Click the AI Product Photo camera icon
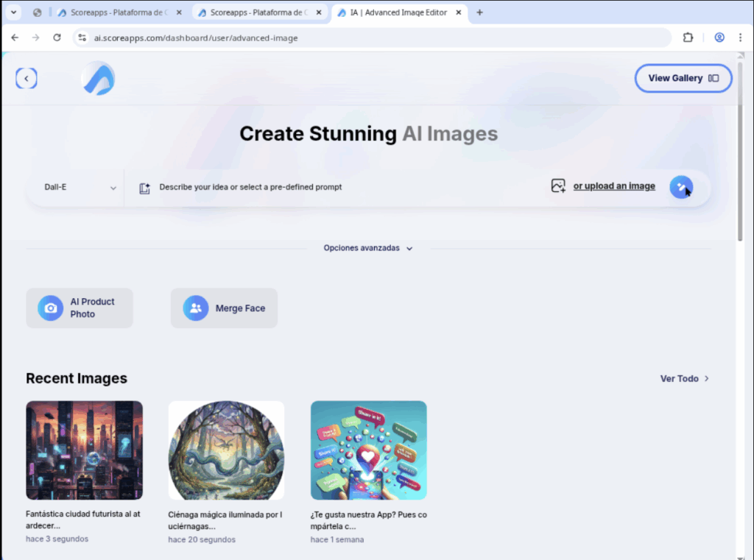The image size is (754, 560). pos(50,308)
